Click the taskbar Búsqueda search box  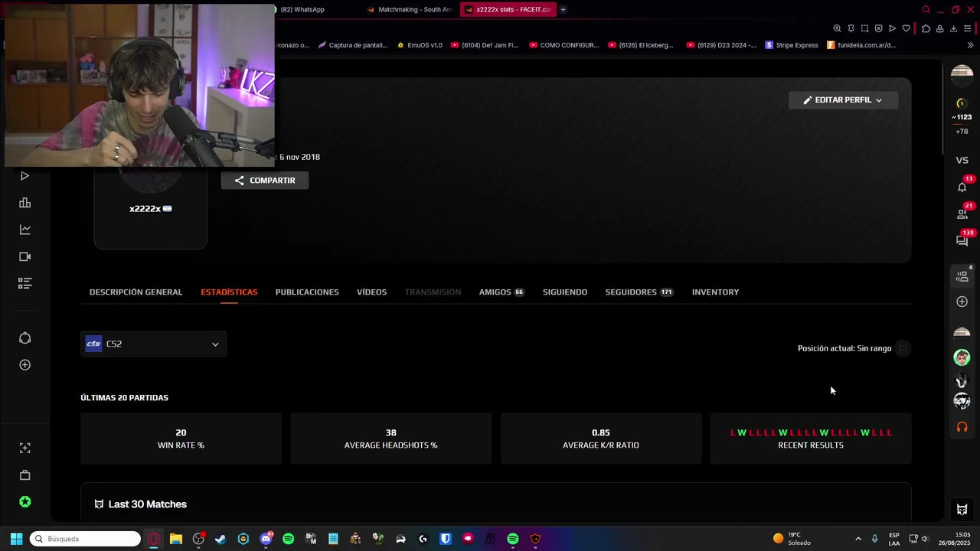click(85, 539)
